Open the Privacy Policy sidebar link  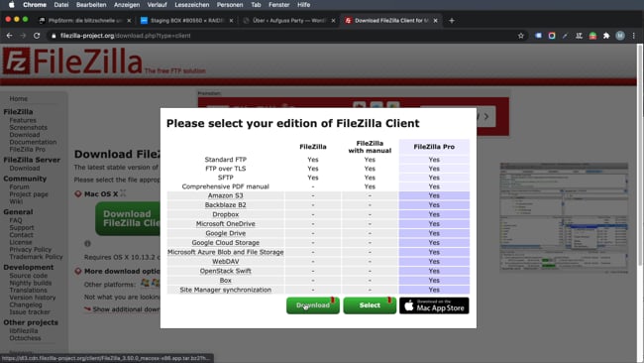click(x=31, y=250)
